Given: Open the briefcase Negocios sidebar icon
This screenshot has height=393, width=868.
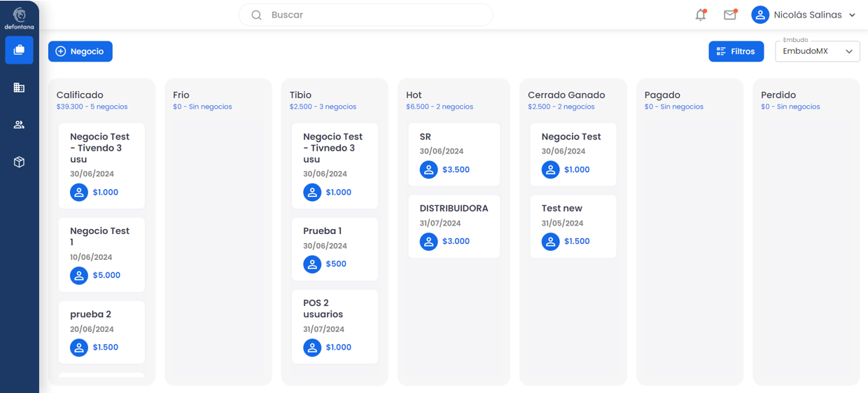Looking at the screenshot, I should pyautogui.click(x=19, y=50).
